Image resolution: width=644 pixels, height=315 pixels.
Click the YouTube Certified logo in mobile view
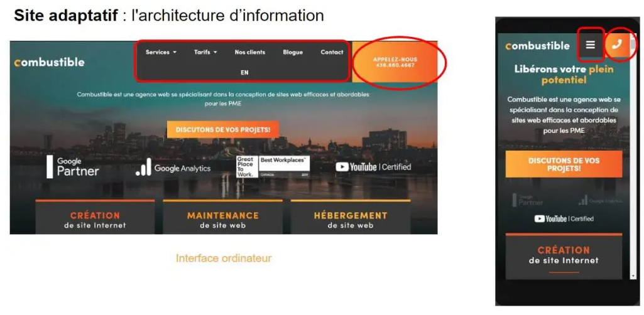click(564, 218)
